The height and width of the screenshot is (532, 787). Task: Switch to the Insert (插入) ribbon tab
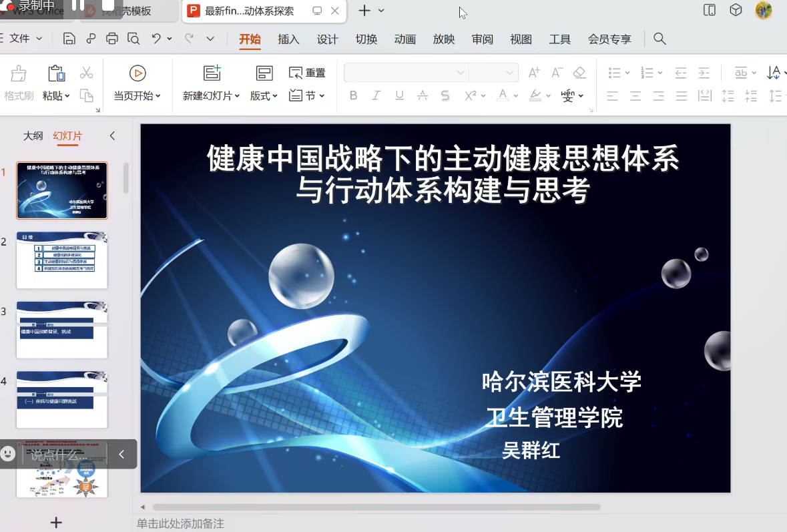[x=288, y=39]
